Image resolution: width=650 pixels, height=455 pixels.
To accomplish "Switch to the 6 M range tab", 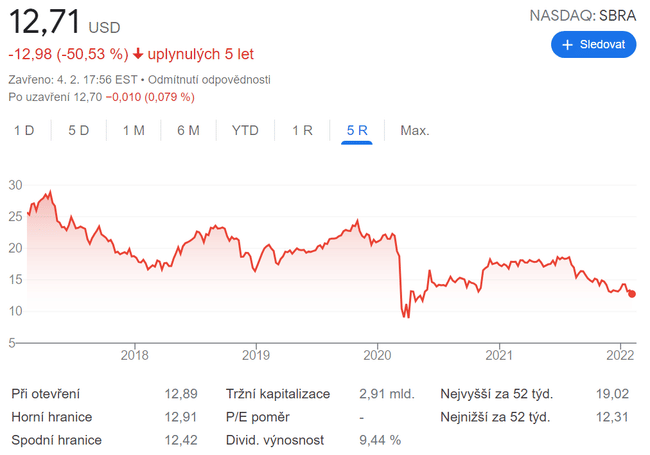I will click(188, 130).
